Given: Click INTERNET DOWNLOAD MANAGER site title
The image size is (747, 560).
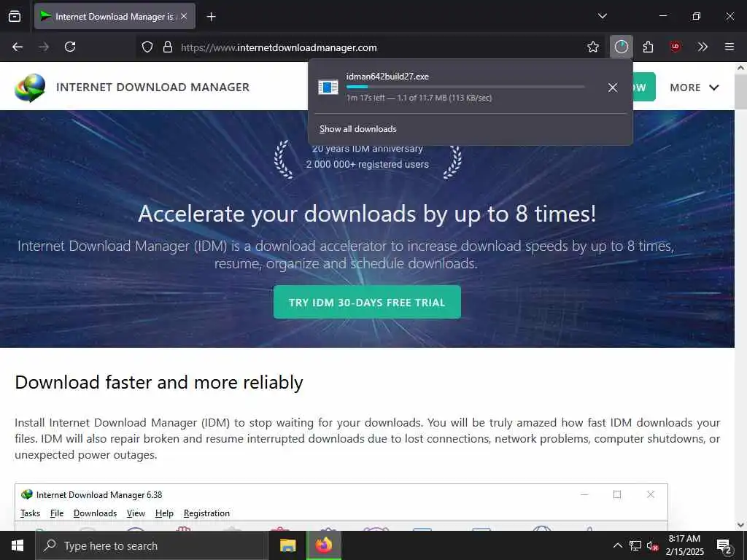Looking at the screenshot, I should pyautogui.click(x=153, y=87).
